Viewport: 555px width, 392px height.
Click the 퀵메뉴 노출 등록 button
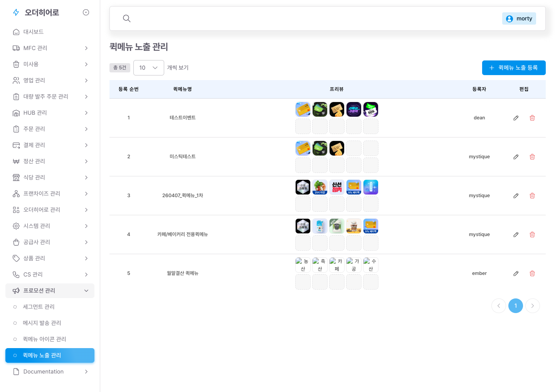point(514,68)
